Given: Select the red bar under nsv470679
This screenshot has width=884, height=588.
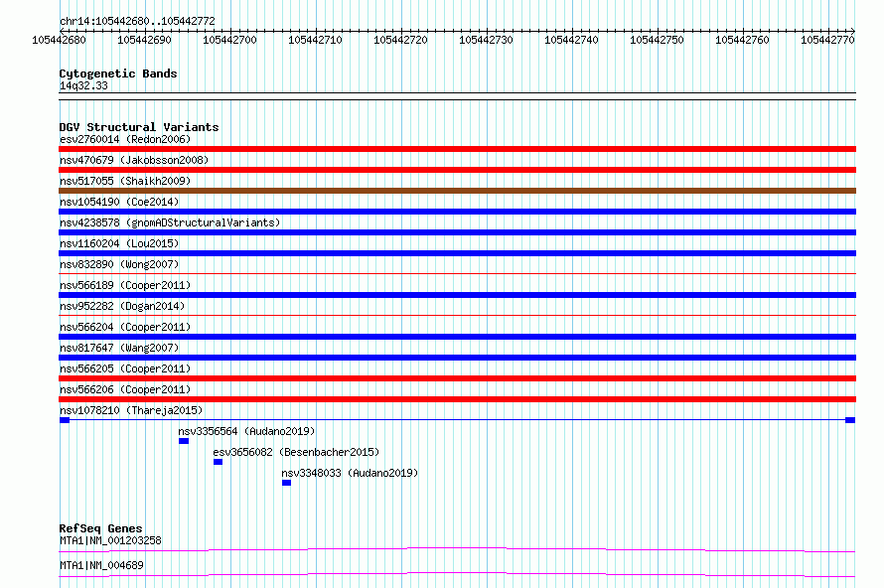Looking at the screenshot, I should (457, 170).
